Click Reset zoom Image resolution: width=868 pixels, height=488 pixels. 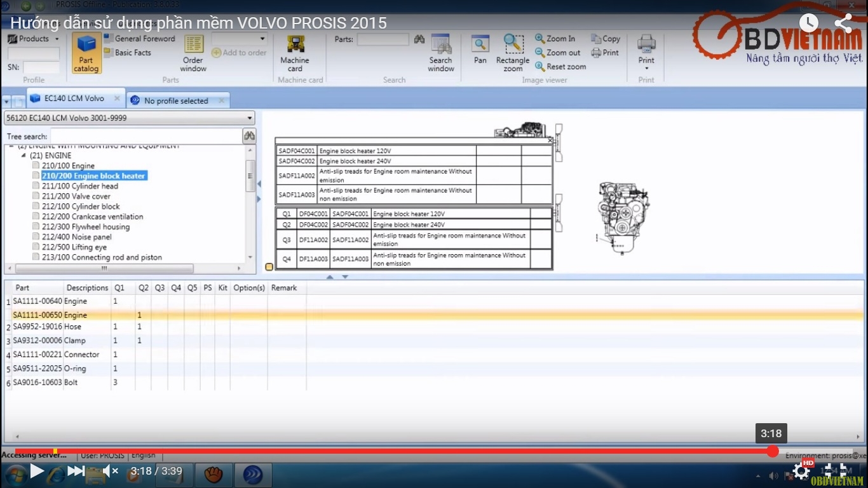tap(560, 67)
